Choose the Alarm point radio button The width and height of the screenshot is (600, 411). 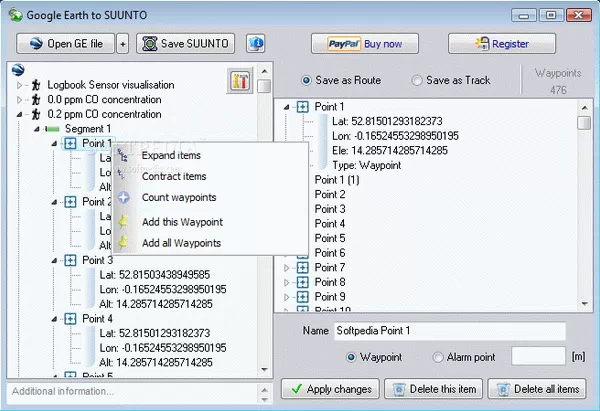[x=439, y=357]
